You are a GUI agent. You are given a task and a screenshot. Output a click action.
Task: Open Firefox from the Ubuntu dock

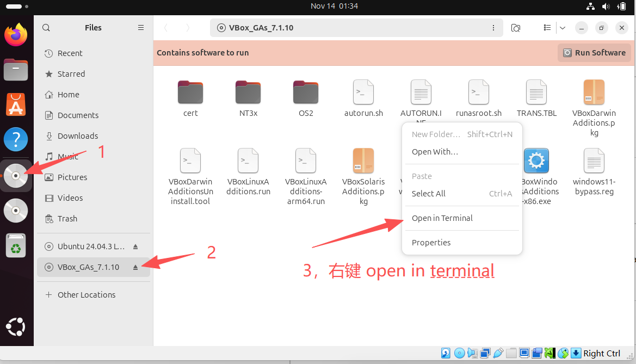[16, 34]
